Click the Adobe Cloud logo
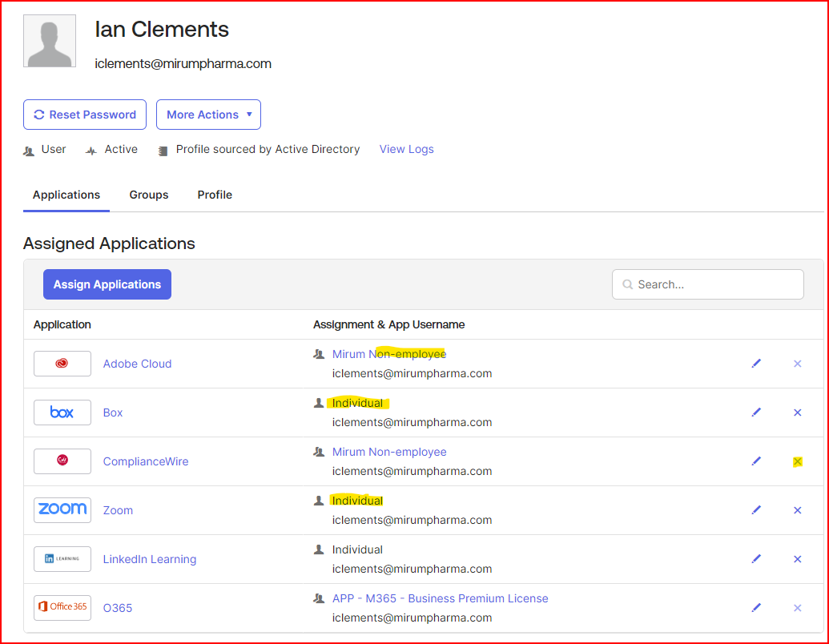 (62, 363)
